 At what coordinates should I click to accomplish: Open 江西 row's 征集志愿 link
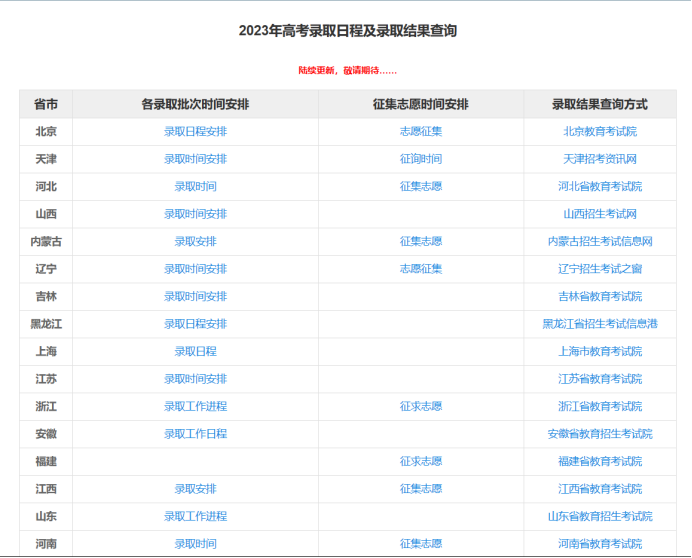pos(421,489)
